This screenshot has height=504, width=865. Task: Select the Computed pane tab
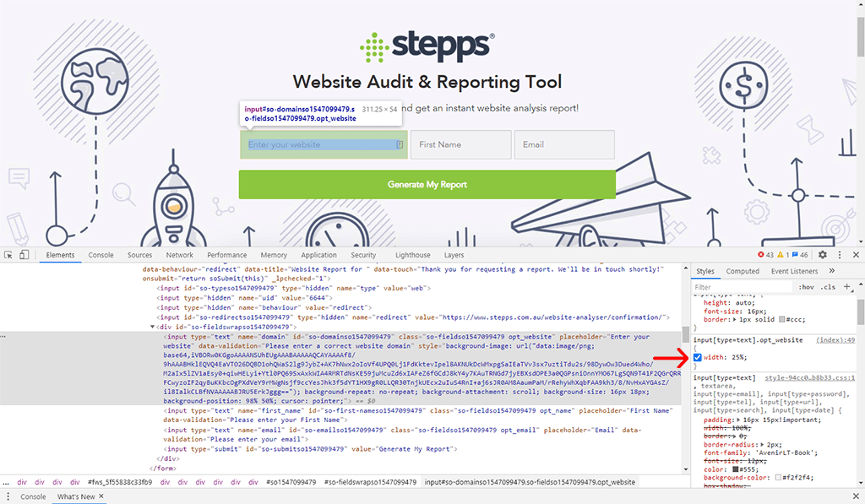click(x=743, y=271)
